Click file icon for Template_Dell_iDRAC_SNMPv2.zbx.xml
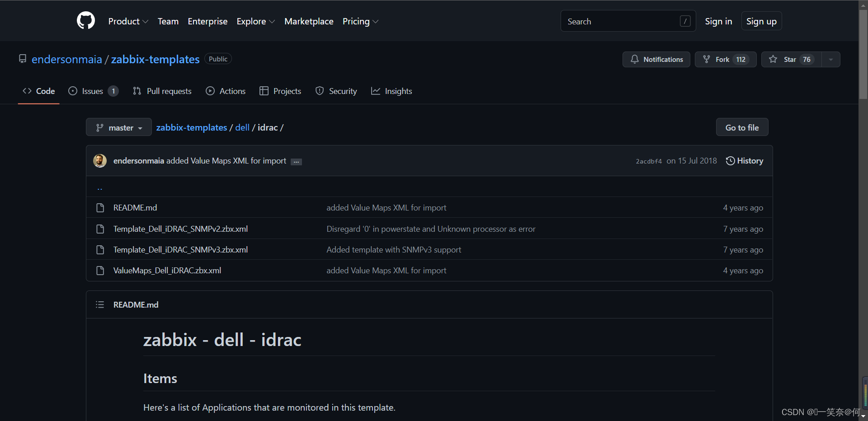Image resolution: width=868 pixels, height=421 pixels. point(100,229)
